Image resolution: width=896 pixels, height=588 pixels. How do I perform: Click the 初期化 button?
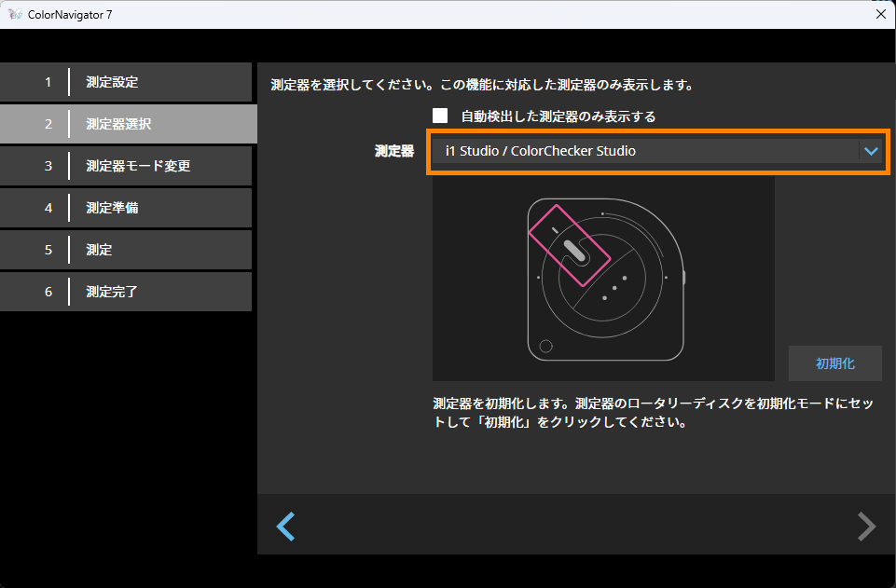834,363
